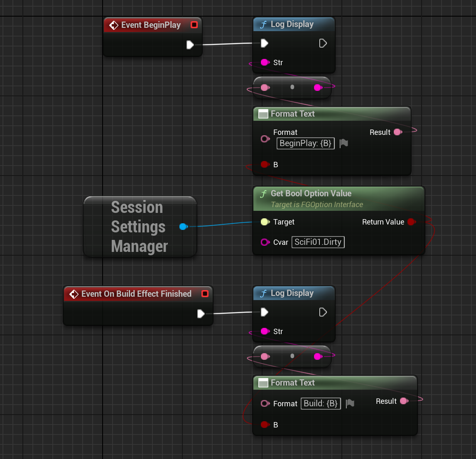Click the bottom Log Display exec output pin
Image resolution: width=476 pixels, height=459 pixels.
point(323,312)
